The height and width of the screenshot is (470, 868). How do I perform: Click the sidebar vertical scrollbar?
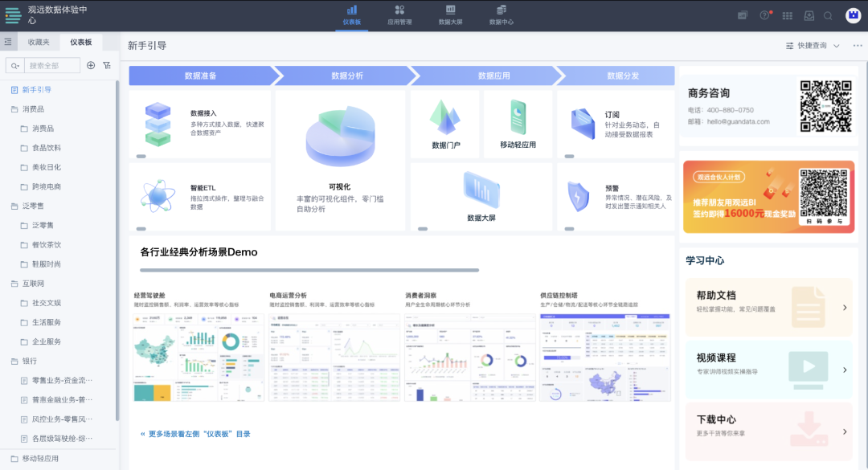[x=117, y=249]
